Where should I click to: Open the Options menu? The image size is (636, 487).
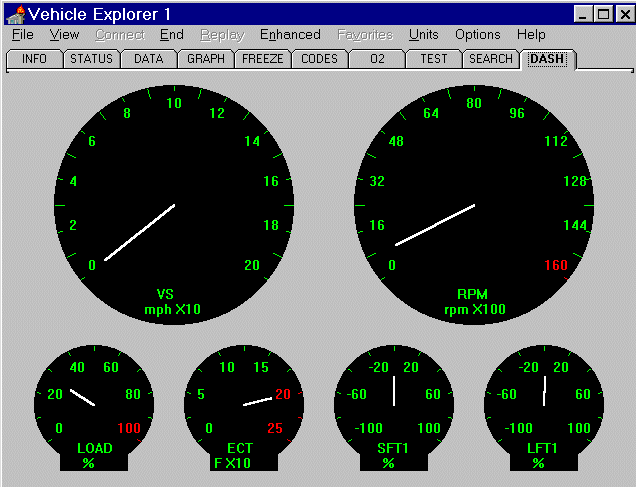(477, 35)
